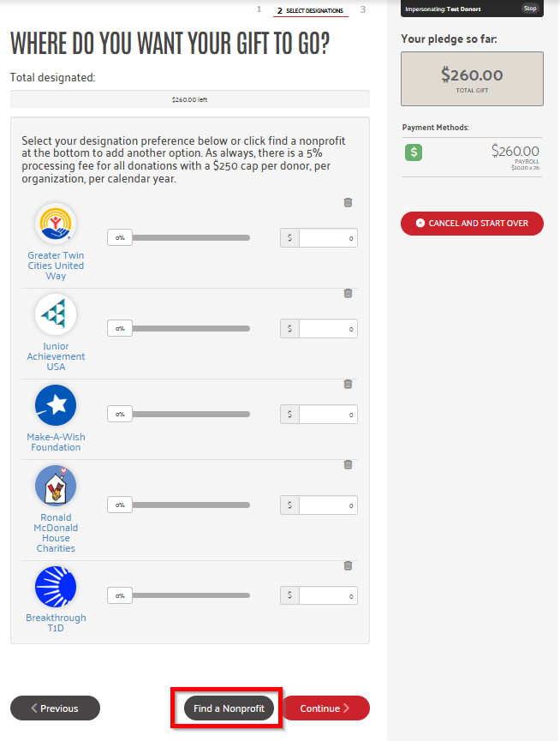Click the Find a Nonprofit button

point(229,708)
